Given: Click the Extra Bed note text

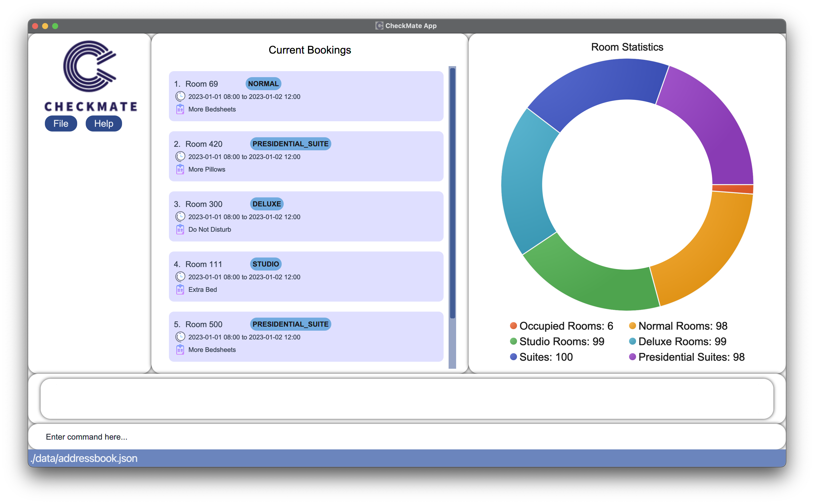Looking at the screenshot, I should [202, 290].
